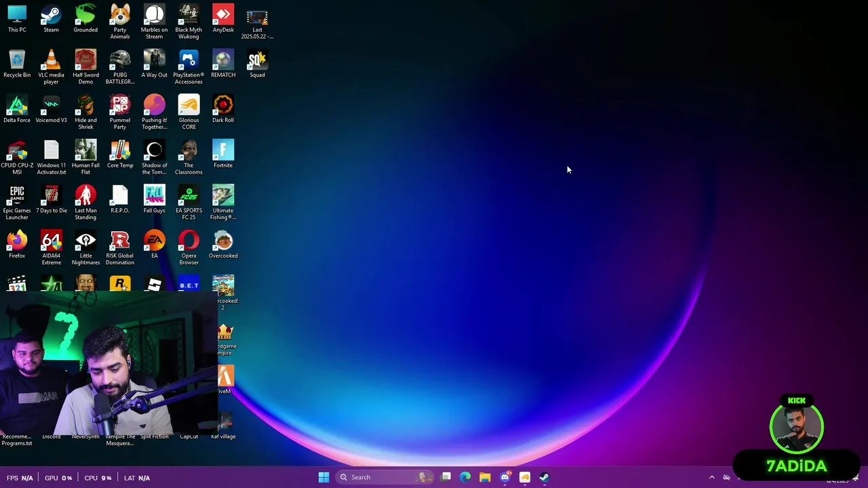The height and width of the screenshot is (488, 868).
Task: Open File Explorer from taskbar
Action: click(x=485, y=477)
